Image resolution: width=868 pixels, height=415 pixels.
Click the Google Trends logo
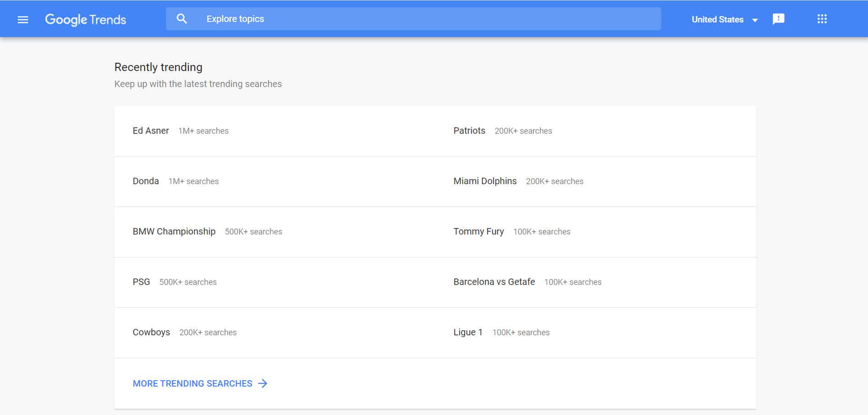pos(85,19)
